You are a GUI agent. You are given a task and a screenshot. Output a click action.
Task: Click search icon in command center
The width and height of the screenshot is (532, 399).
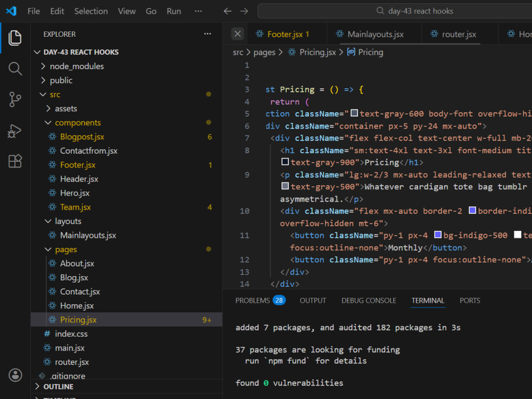pyautogui.click(x=380, y=11)
